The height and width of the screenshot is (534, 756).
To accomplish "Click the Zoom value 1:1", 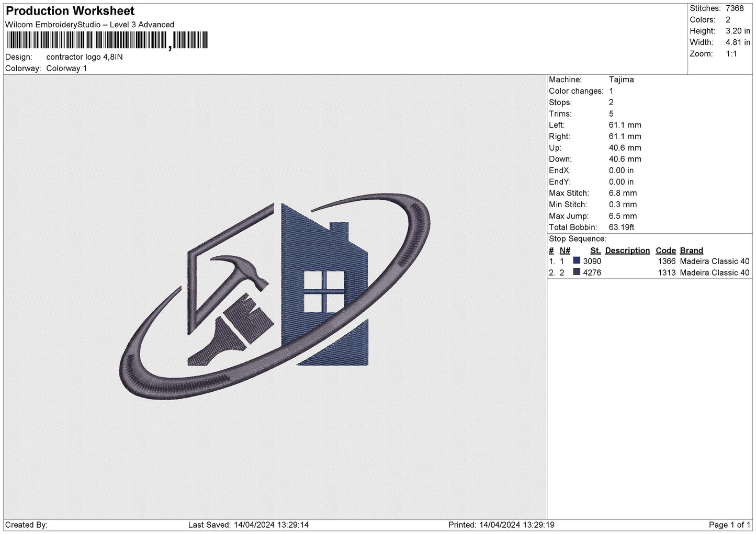I will [x=731, y=54].
